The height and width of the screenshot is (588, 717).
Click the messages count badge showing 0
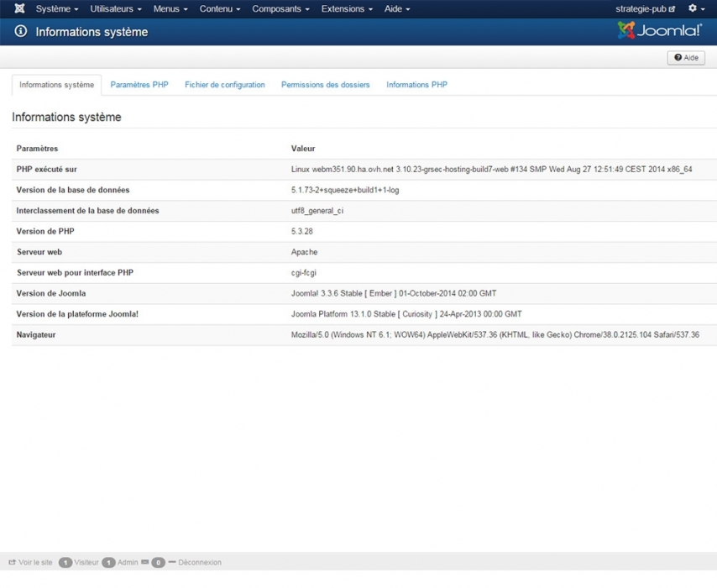(158, 562)
